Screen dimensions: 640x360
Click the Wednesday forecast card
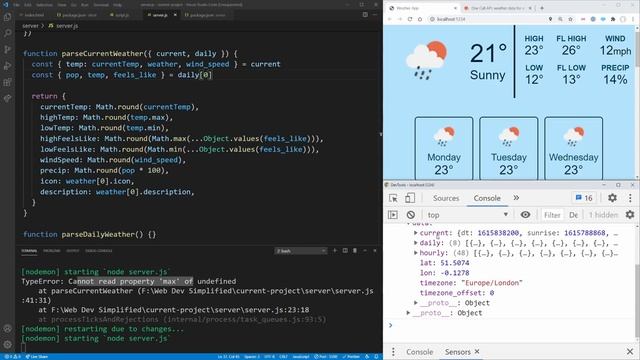coord(573,148)
